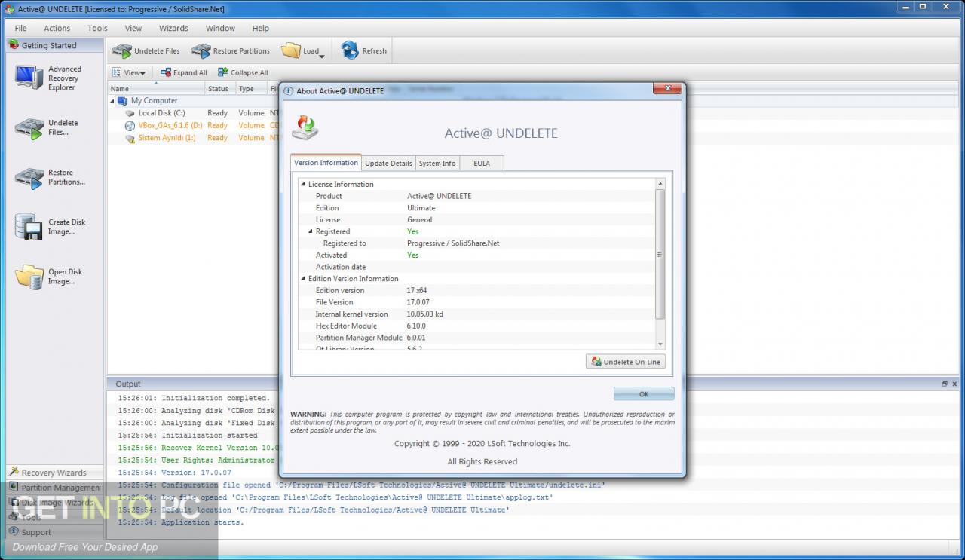The width and height of the screenshot is (965, 560).
Task: Click 'Application starts.' log line
Action: tap(181, 522)
